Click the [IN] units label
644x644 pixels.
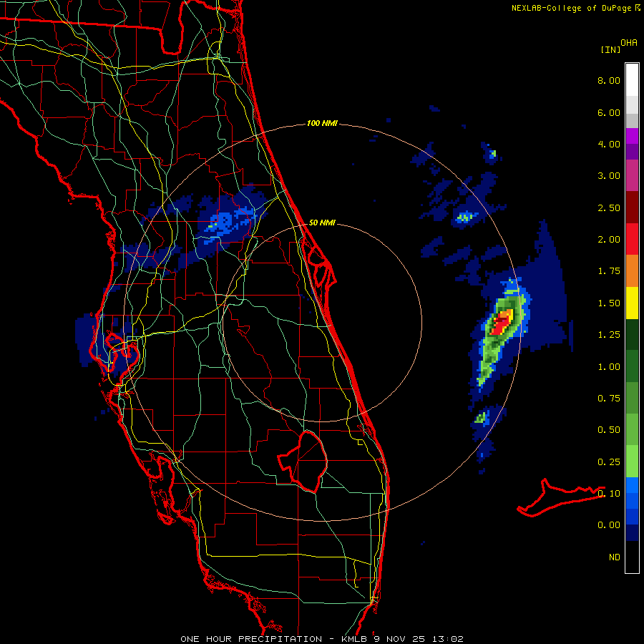610,49
